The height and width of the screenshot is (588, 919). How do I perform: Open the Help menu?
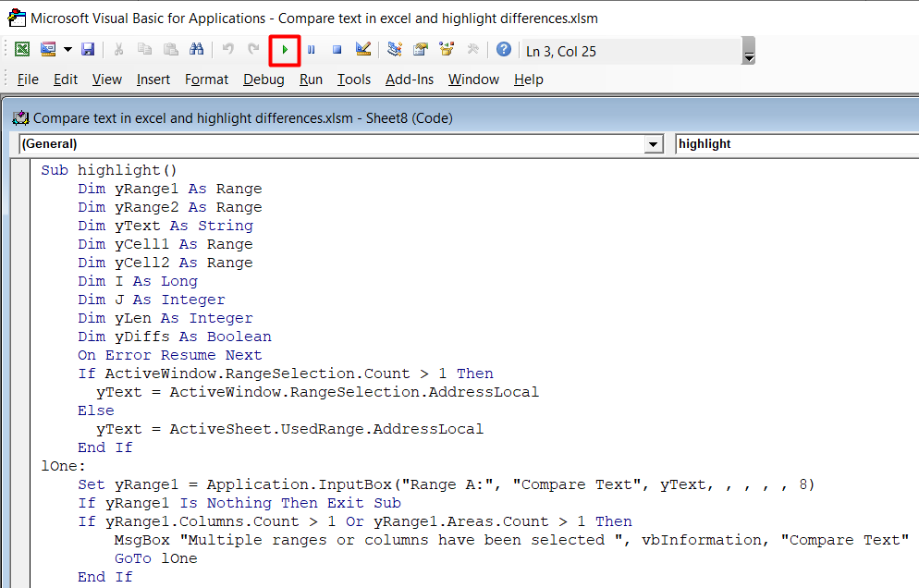[529, 80]
